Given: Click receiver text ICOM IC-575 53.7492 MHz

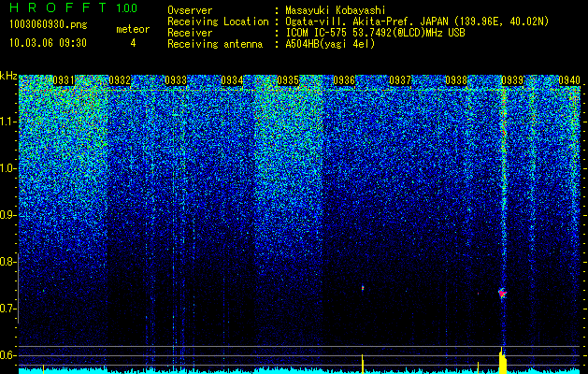Looking at the screenshot, I should click(x=375, y=33).
